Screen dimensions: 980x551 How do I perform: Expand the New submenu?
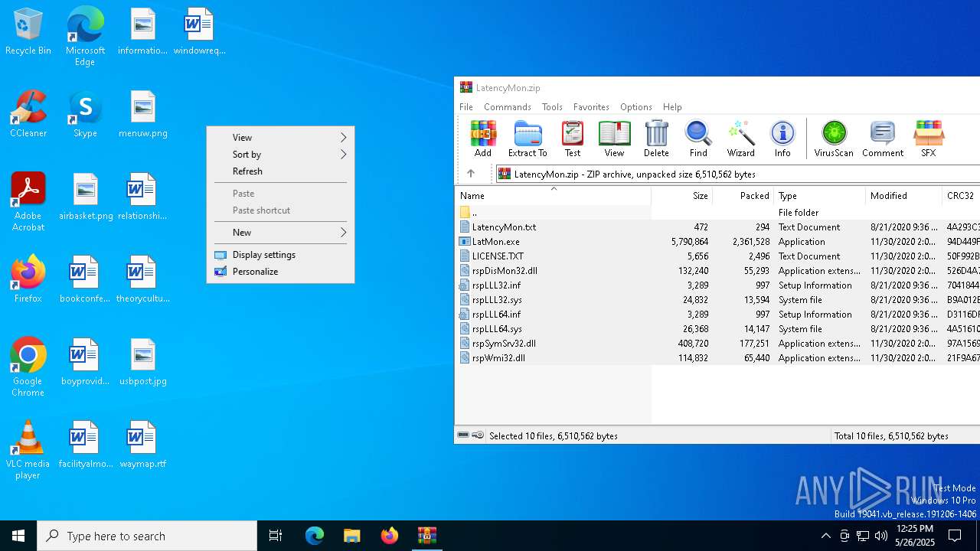(x=280, y=233)
